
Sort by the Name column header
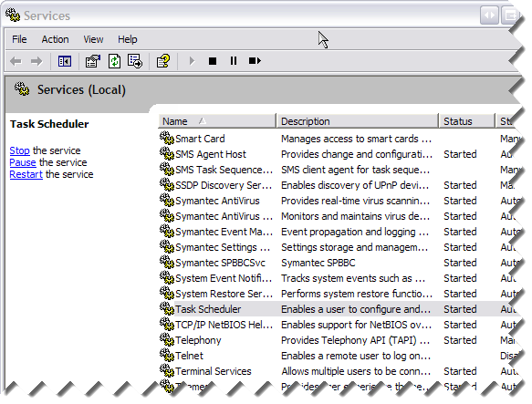pyautogui.click(x=217, y=121)
